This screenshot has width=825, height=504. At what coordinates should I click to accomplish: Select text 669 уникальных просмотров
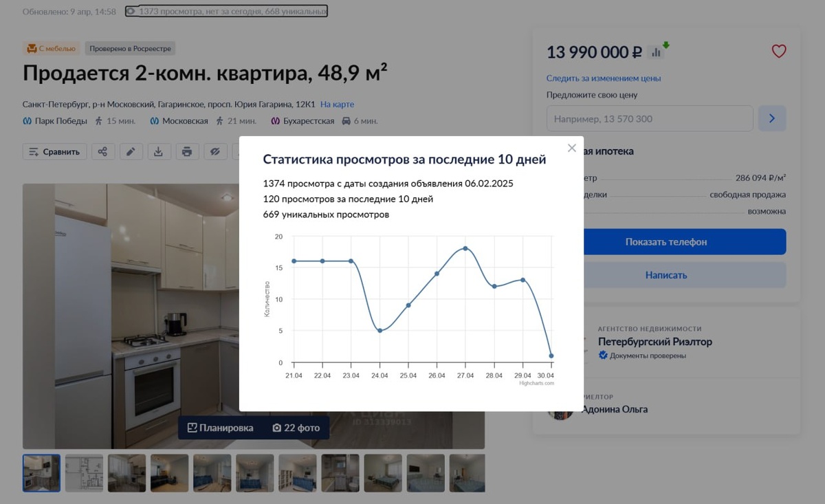click(326, 215)
